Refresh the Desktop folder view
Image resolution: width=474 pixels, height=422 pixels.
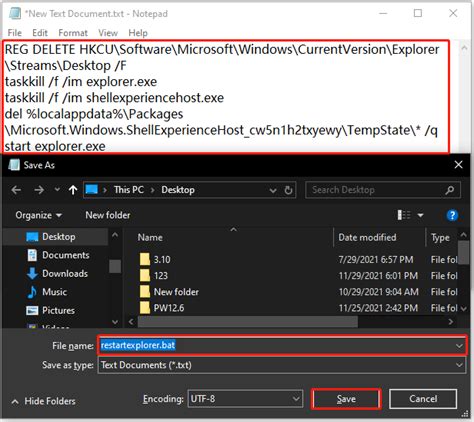[288, 190]
